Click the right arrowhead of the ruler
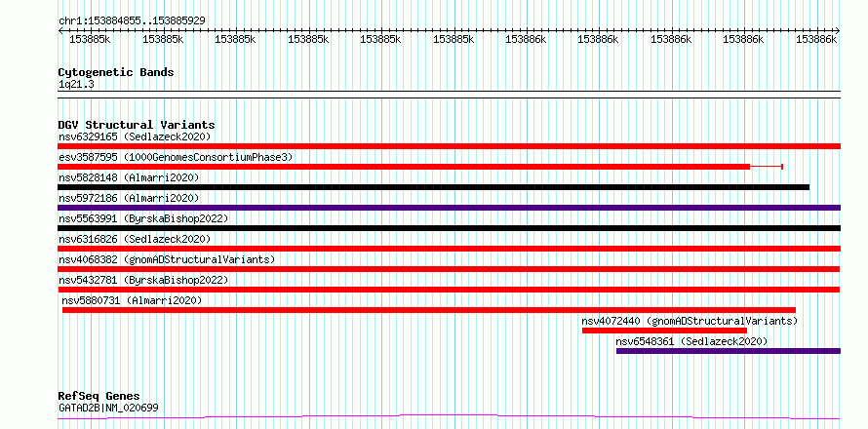Viewport: 868px width, 429px height. [837, 30]
